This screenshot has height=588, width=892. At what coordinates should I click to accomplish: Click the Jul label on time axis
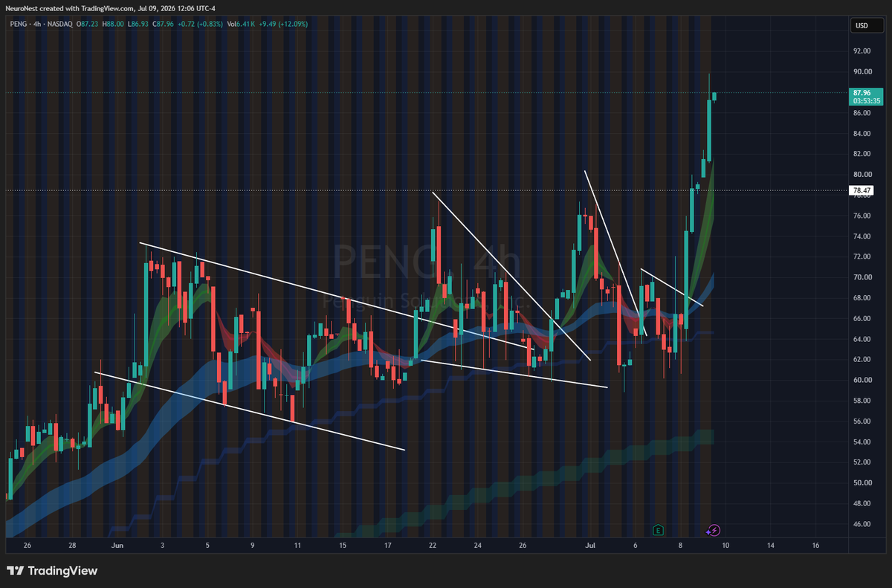(590, 546)
